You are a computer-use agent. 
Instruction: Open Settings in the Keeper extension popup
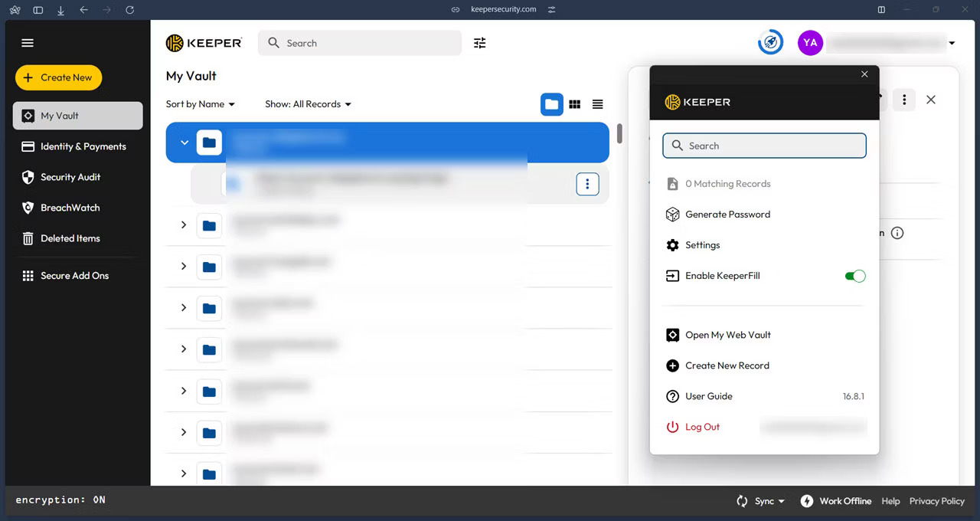click(x=702, y=244)
